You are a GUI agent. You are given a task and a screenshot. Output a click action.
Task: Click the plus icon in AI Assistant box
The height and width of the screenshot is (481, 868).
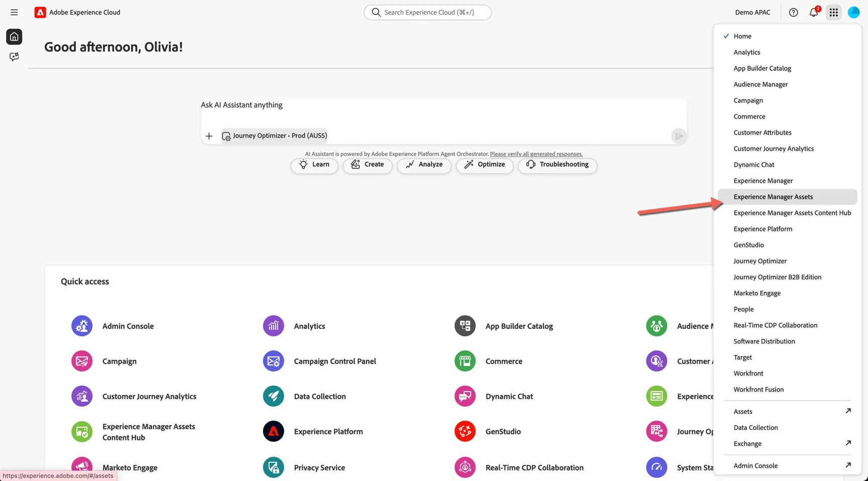click(209, 136)
